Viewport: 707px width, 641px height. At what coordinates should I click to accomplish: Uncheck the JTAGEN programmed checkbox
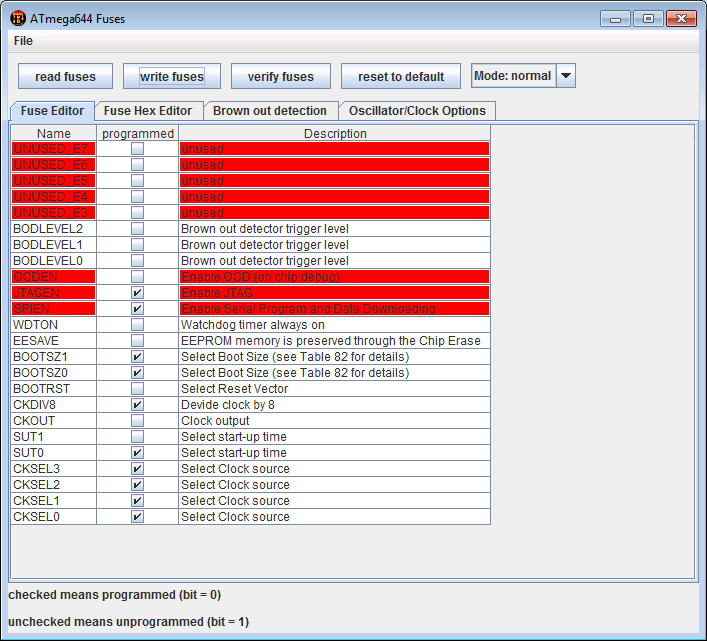(x=138, y=293)
